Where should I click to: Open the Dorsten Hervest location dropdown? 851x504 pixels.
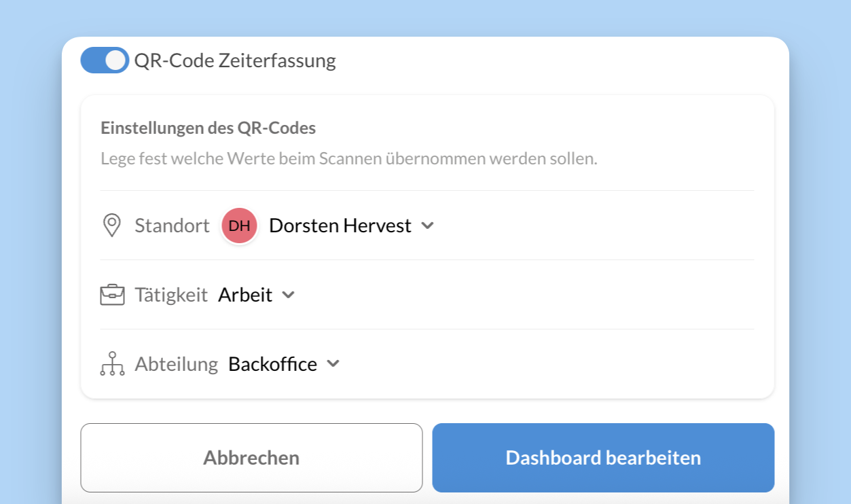(340, 226)
